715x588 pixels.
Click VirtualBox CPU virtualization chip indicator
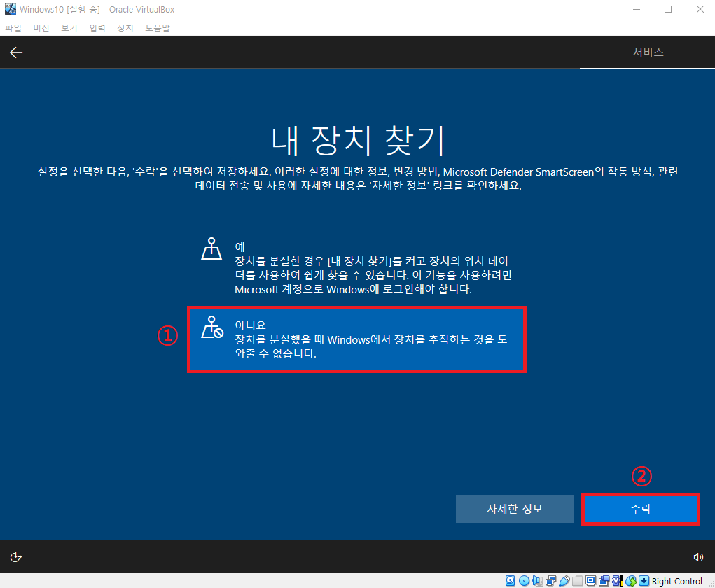tap(618, 581)
